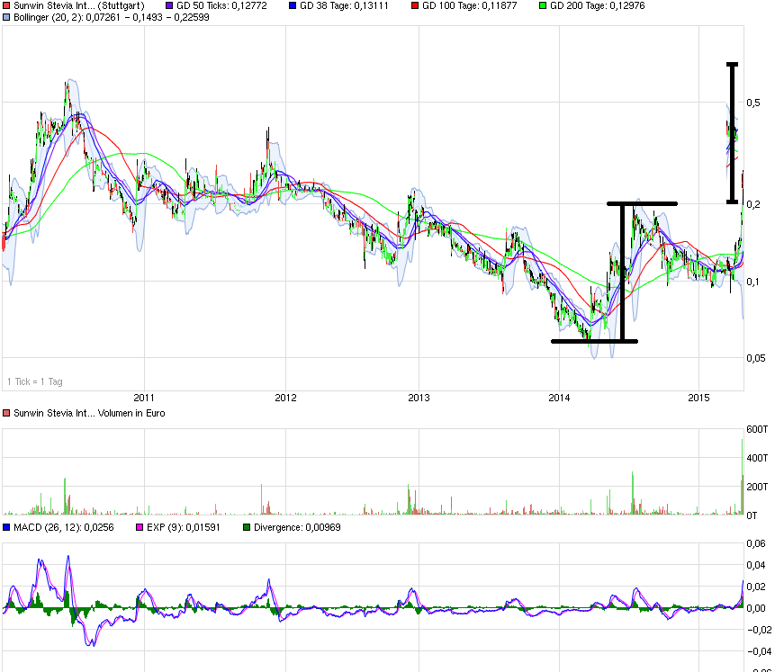Click the 2011 x-axis label
Viewport: 784px width, 672px height.
(144, 398)
